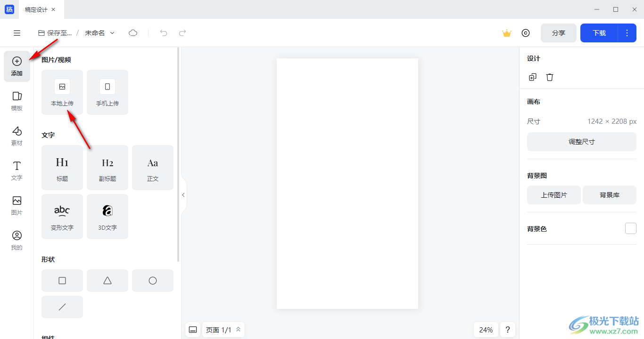Add Aa 正文 body text
The image size is (644, 339).
[153, 168]
